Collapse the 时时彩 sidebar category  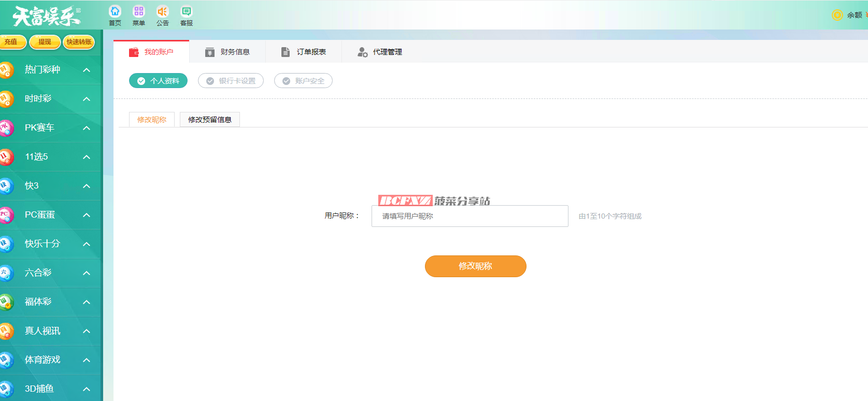point(87,99)
